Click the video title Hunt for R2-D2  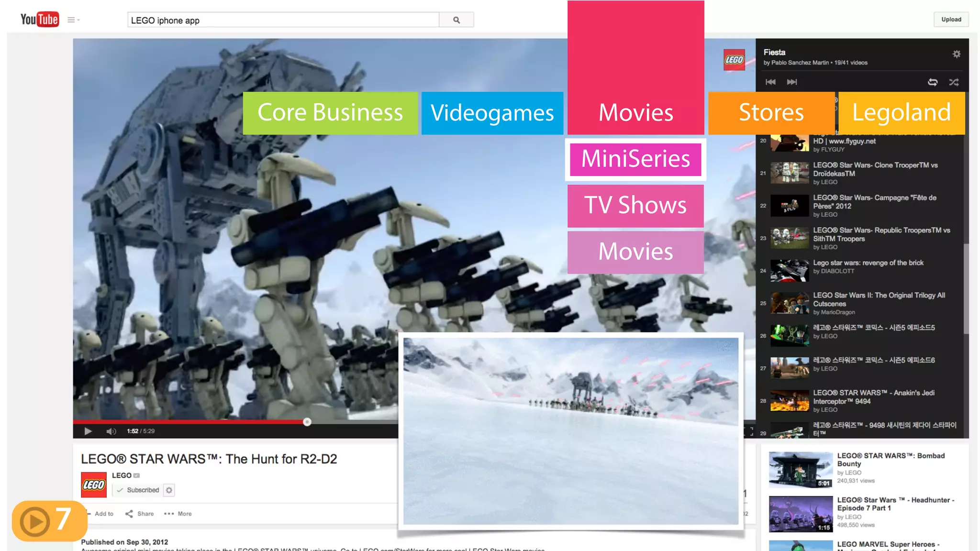tap(209, 459)
